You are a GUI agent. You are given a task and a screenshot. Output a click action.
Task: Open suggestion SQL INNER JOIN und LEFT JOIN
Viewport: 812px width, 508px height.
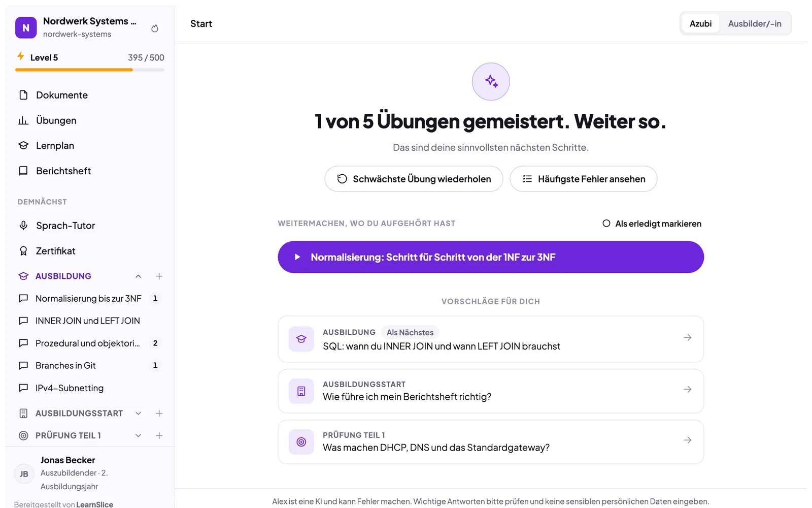point(491,339)
